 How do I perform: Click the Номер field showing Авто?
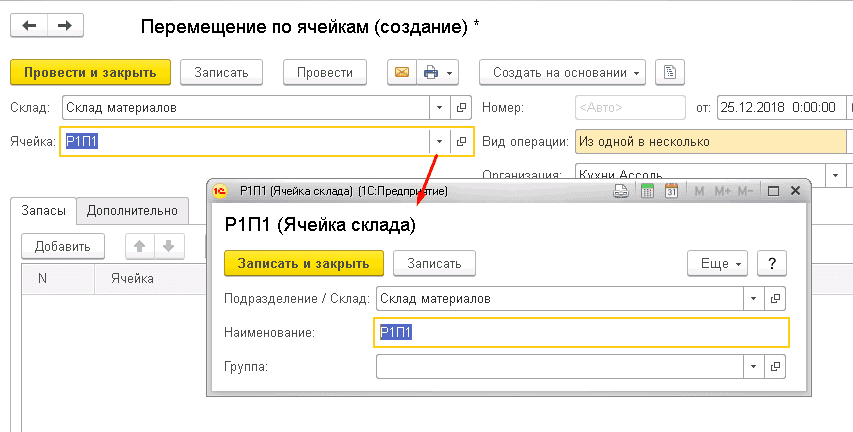(x=630, y=108)
